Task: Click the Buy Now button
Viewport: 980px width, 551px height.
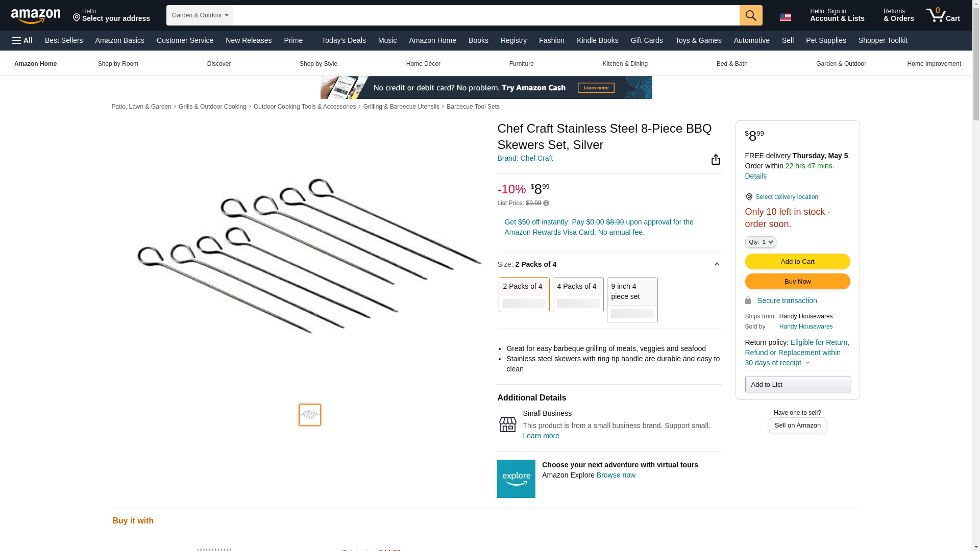Action: 797,281
